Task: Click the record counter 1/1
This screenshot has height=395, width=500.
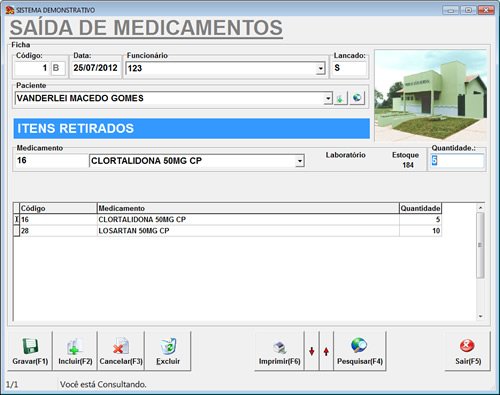Action: [x=12, y=385]
